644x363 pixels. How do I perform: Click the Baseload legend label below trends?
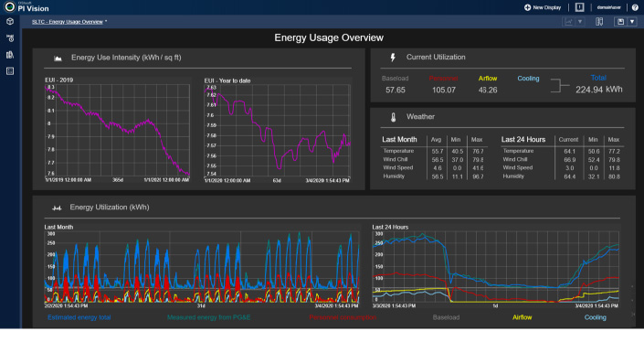pyautogui.click(x=446, y=317)
